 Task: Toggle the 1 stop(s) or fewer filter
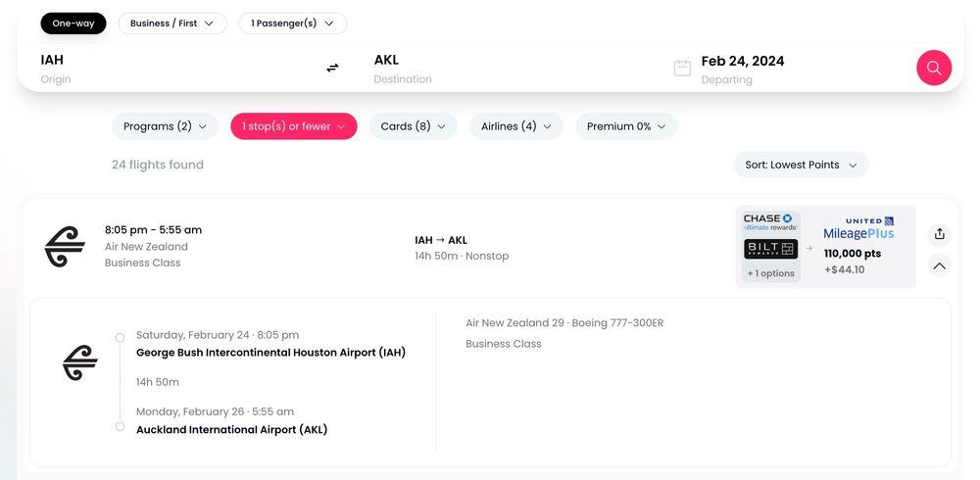click(293, 126)
